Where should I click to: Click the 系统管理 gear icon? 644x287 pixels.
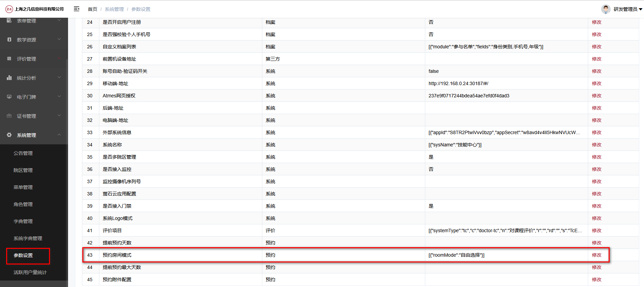(9, 135)
